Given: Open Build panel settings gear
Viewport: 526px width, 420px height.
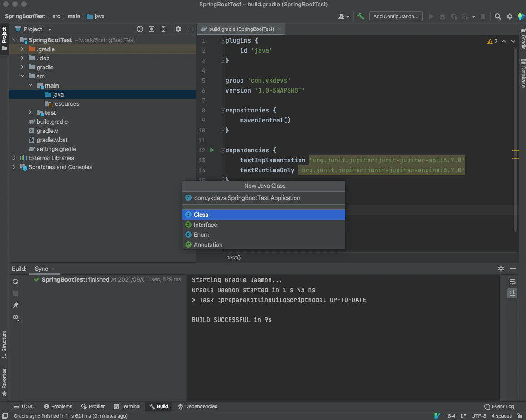Looking at the screenshot, I should pyautogui.click(x=501, y=269).
